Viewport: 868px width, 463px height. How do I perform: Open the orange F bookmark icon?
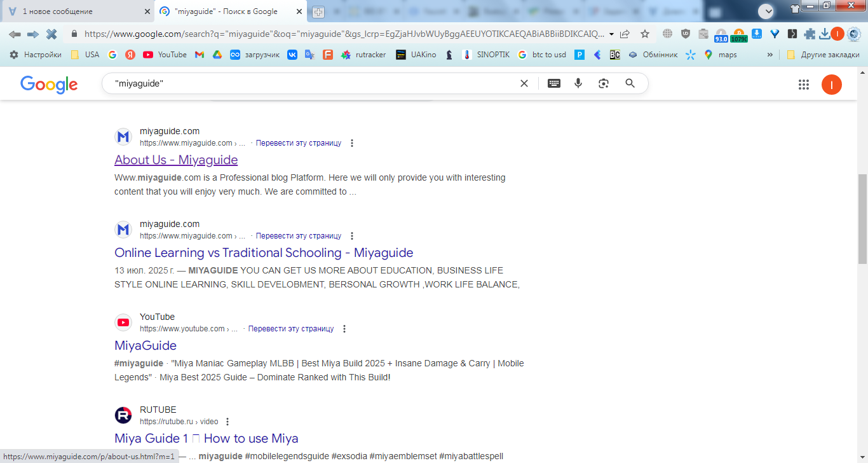pos(328,55)
